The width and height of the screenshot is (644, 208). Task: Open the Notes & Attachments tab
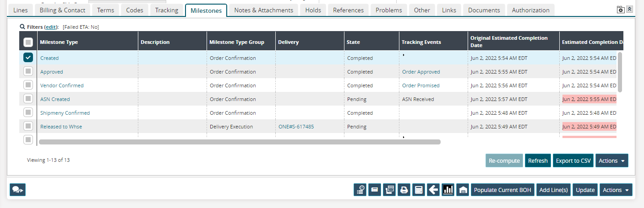click(263, 10)
